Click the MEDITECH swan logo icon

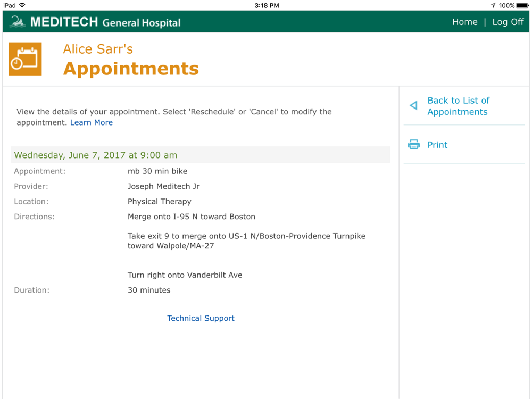(18, 22)
